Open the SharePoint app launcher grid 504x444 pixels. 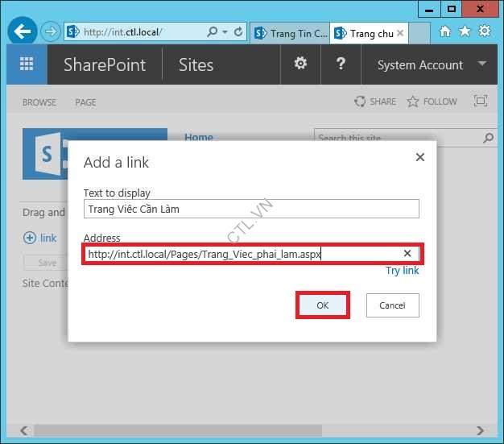tap(27, 65)
